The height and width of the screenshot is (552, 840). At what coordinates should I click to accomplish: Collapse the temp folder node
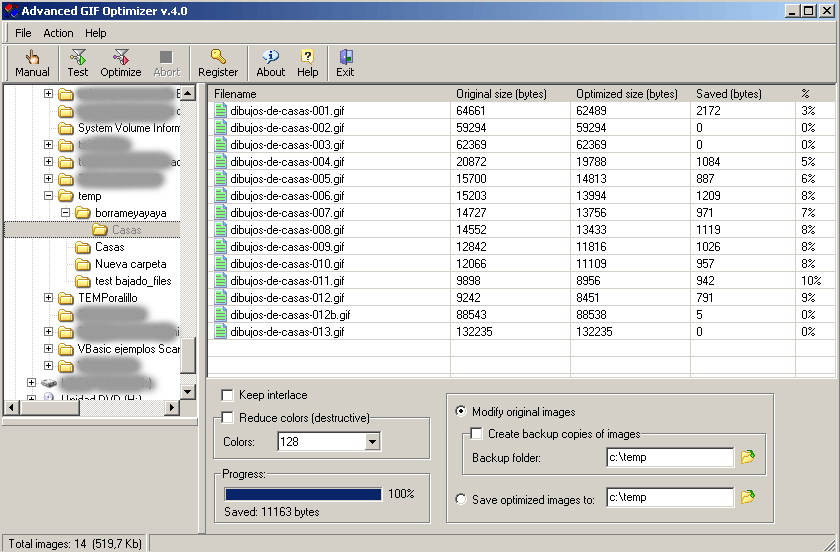[x=48, y=196]
